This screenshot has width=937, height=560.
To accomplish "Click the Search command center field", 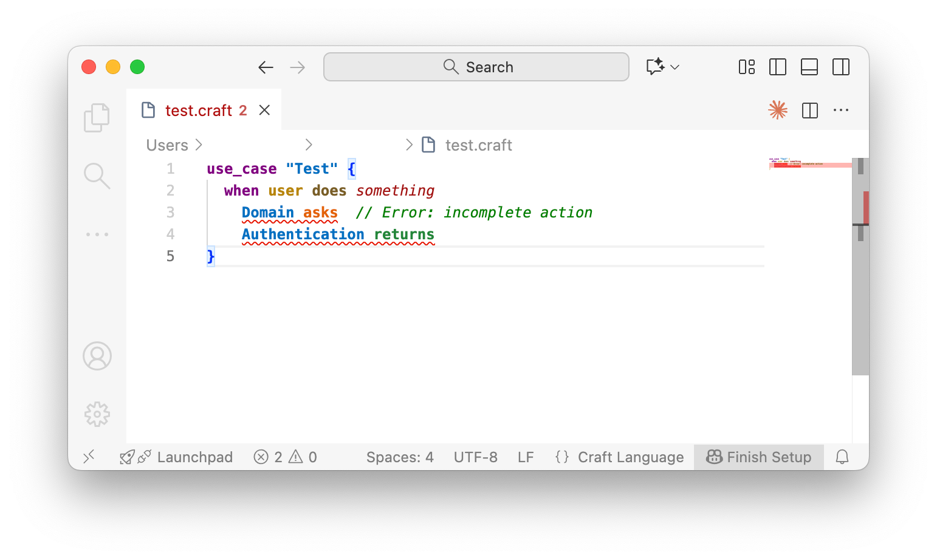I will [x=476, y=67].
